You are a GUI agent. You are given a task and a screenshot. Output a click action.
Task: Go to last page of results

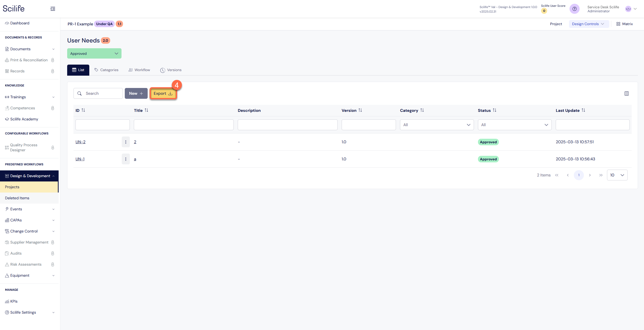tap(601, 175)
